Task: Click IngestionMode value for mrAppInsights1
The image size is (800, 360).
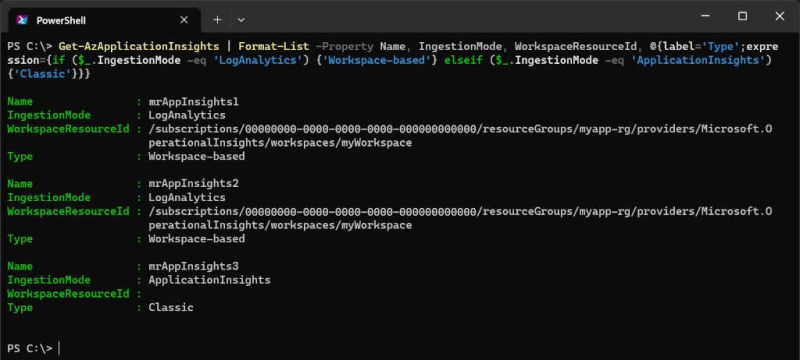Action: [187, 115]
